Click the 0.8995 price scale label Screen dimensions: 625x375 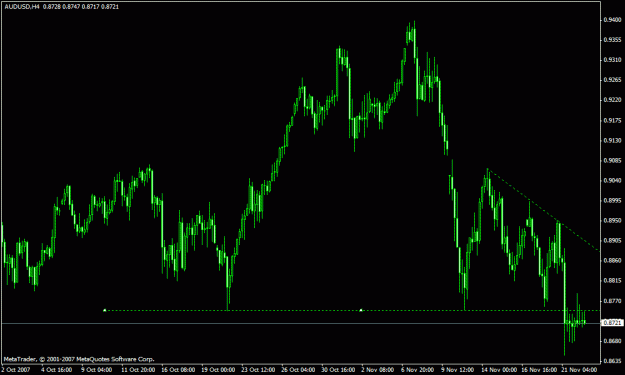point(612,200)
